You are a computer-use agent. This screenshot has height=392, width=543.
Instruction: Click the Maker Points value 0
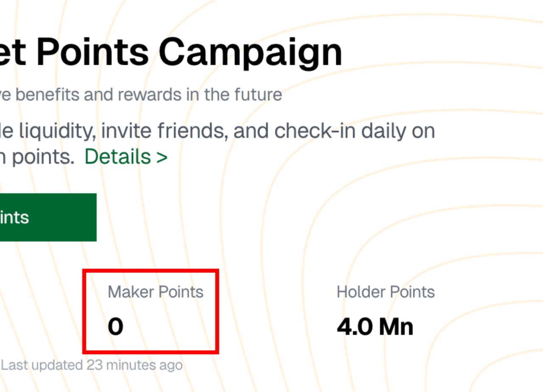coord(115,327)
